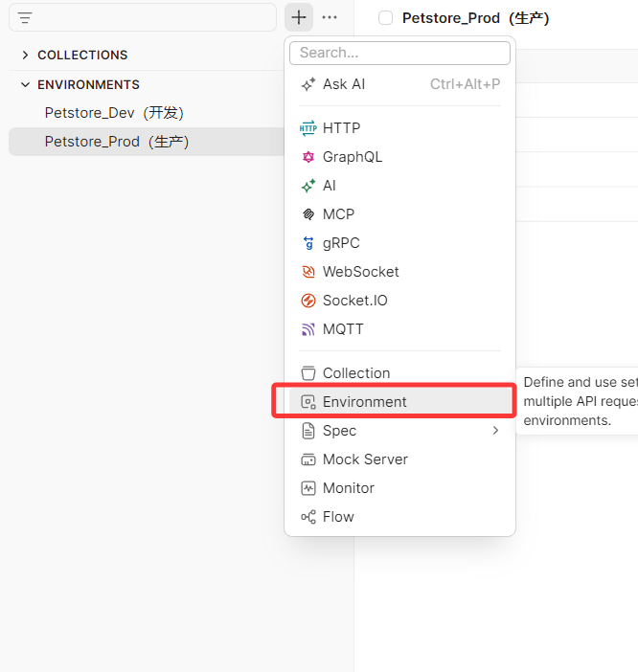Click the Socket.IO icon
Viewport: 638px width, 672px height.
pos(308,301)
